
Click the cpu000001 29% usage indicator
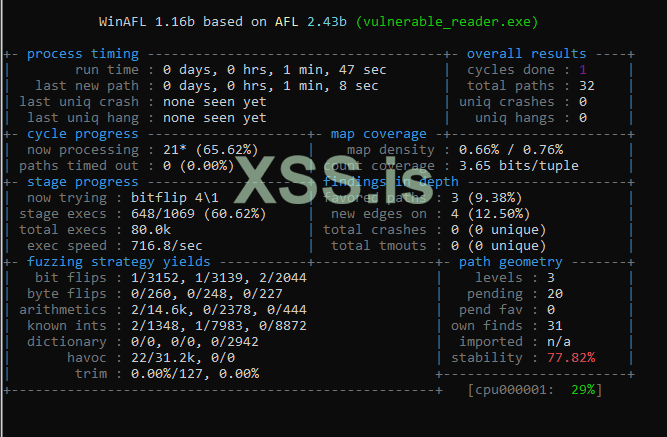(535, 390)
